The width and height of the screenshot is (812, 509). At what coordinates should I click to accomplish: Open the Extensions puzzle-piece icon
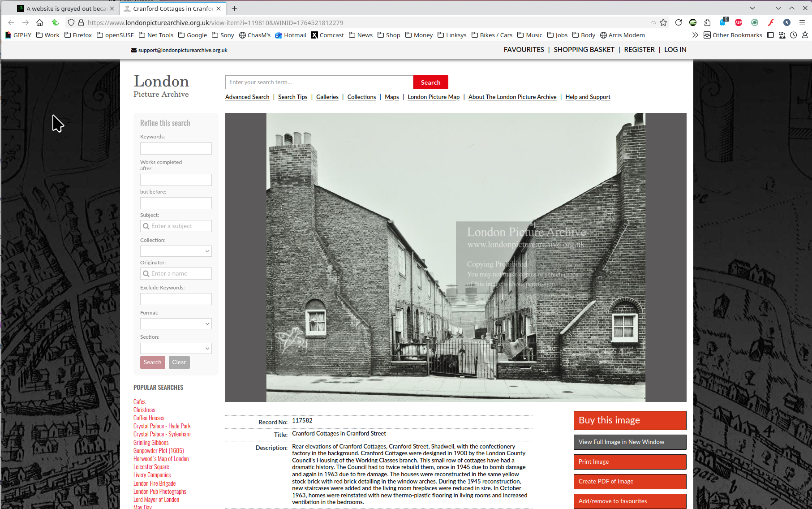coord(708,22)
